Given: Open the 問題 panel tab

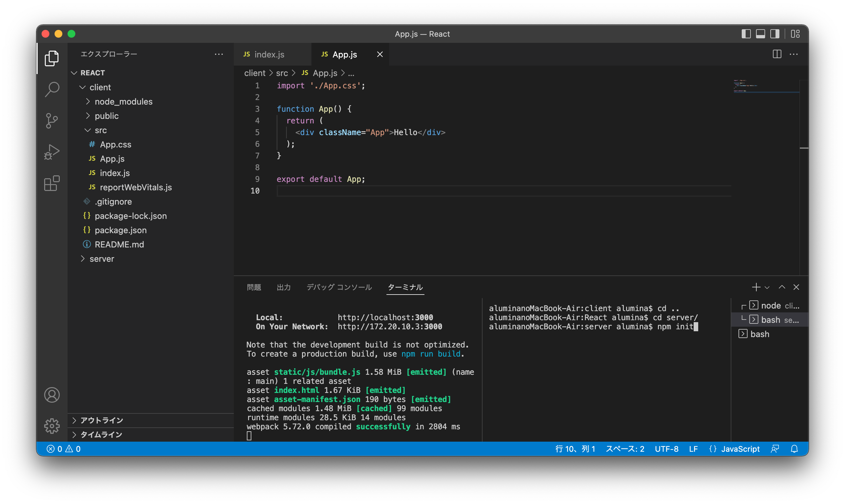Looking at the screenshot, I should pyautogui.click(x=254, y=287).
